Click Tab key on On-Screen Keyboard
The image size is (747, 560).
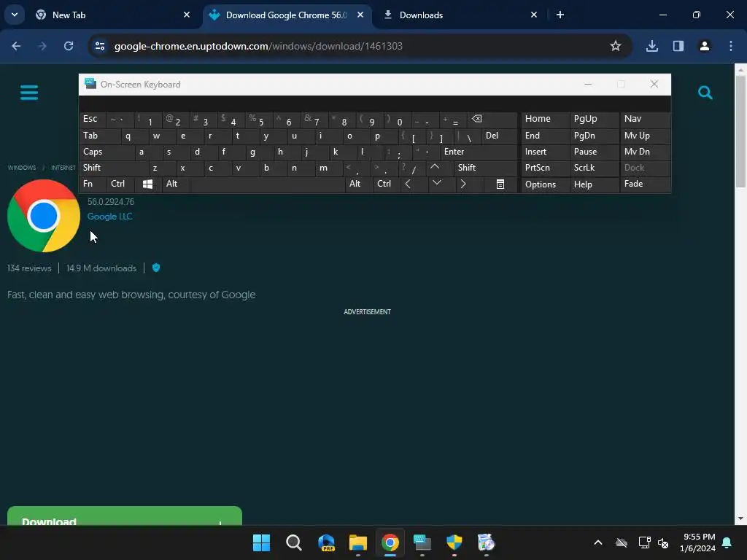tap(100, 136)
